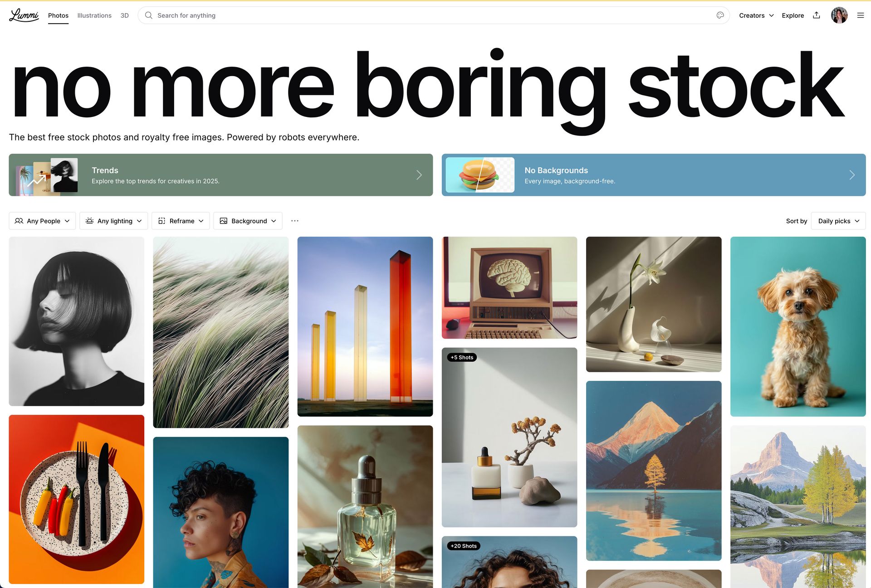Open the hamburger menu icon
The height and width of the screenshot is (588, 871).
(860, 15)
